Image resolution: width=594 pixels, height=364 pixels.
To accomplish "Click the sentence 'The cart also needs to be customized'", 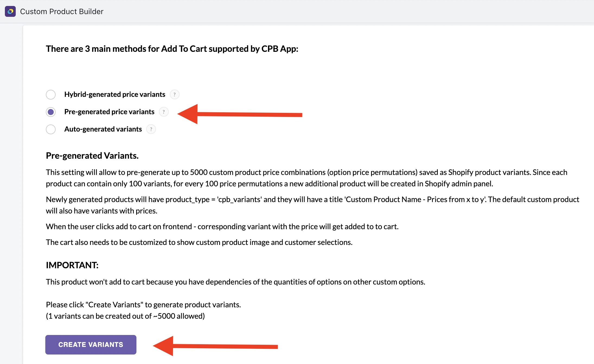I will point(199,242).
